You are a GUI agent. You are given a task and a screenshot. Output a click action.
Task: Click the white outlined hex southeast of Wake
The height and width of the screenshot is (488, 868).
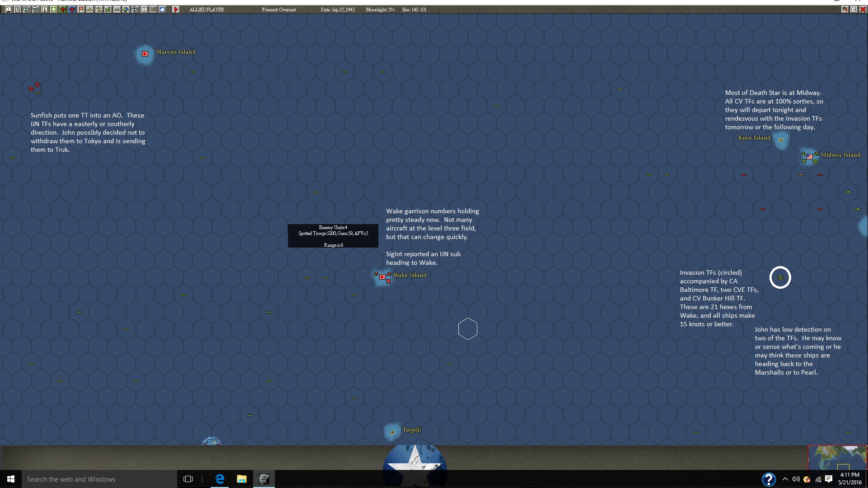click(468, 329)
